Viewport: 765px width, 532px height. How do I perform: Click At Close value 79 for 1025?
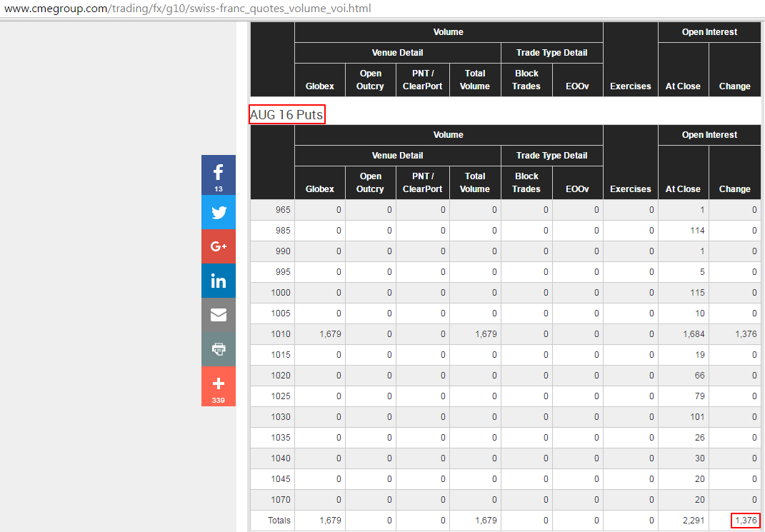tap(699, 396)
